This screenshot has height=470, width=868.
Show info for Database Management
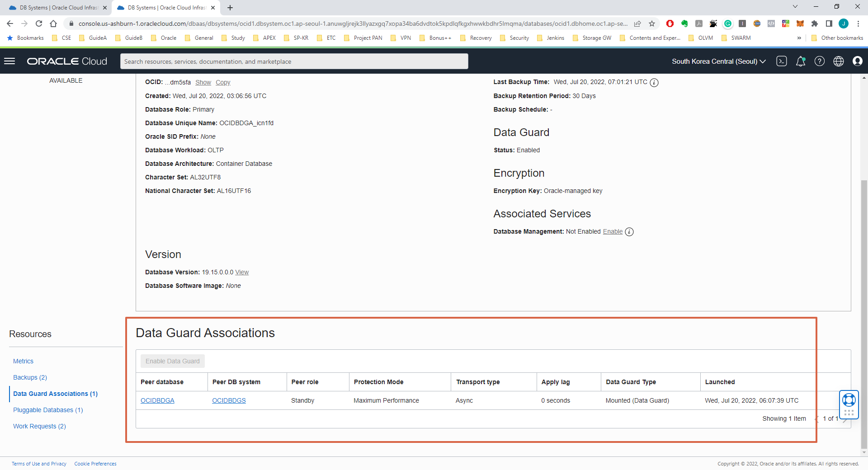click(x=629, y=232)
